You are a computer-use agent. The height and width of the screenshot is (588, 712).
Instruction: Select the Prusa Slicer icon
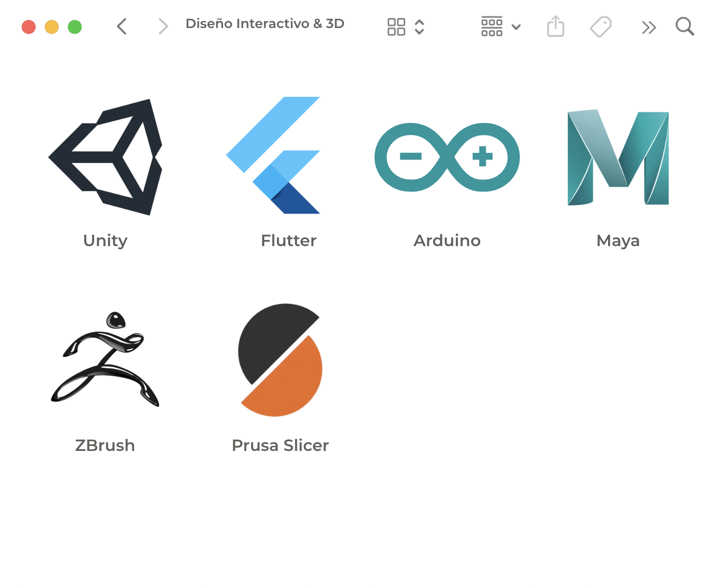pyautogui.click(x=280, y=360)
